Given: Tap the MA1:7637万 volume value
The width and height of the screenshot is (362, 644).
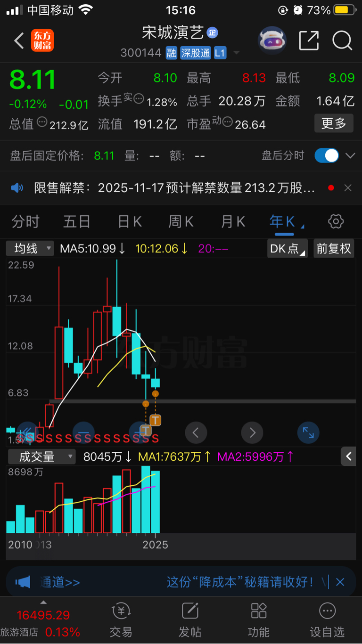Looking at the screenshot, I should 174,457.
